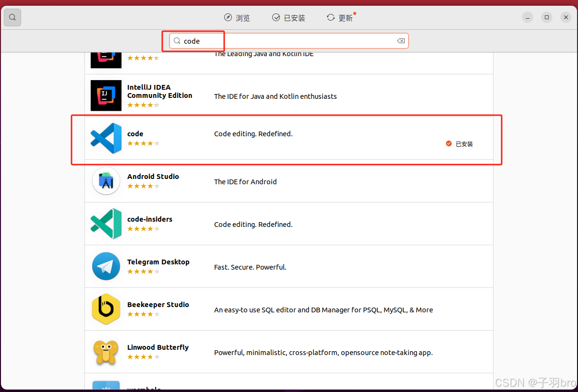The height and width of the screenshot is (392, 578).
Task: Click the star rating under code
Action: point(144,143)
